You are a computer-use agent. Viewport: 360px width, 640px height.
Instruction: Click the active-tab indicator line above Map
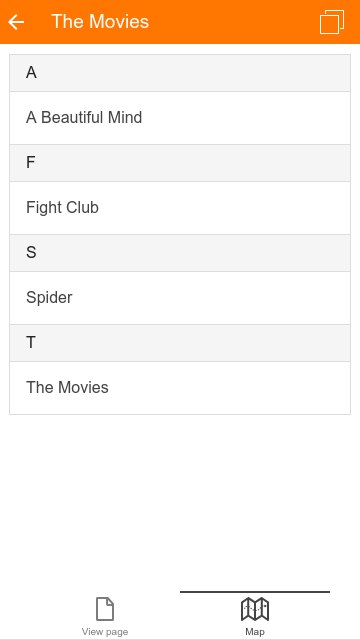click(255, 592)
